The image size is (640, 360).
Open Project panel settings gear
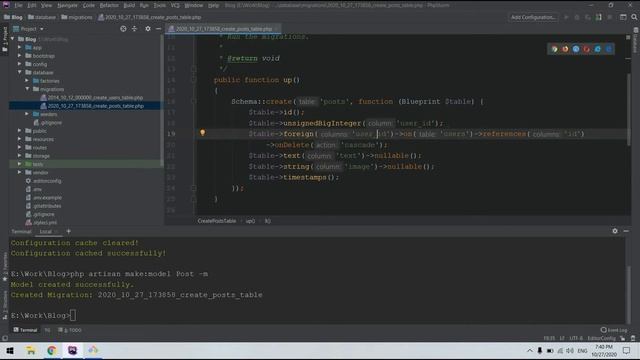tap(148, 29)
